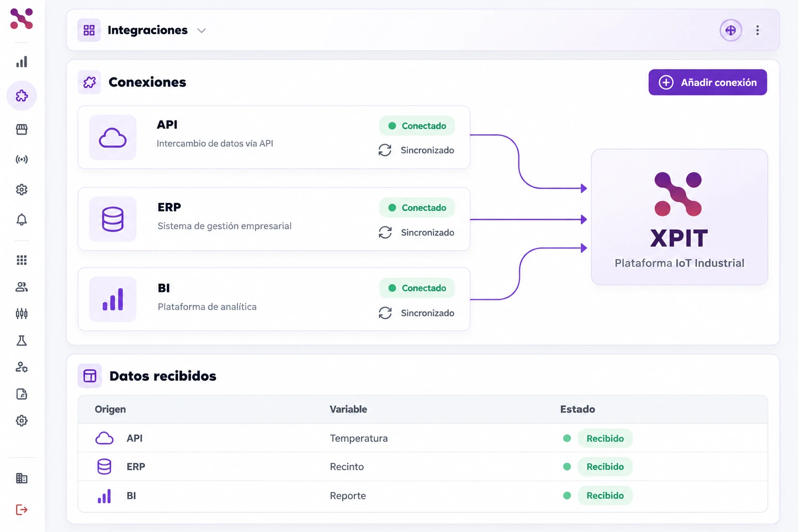Image resolution: width=798 pixels, height=532 pixels.
Task: Expand the Integraciones dropdown chevron
Action: (x=202, y=31)
